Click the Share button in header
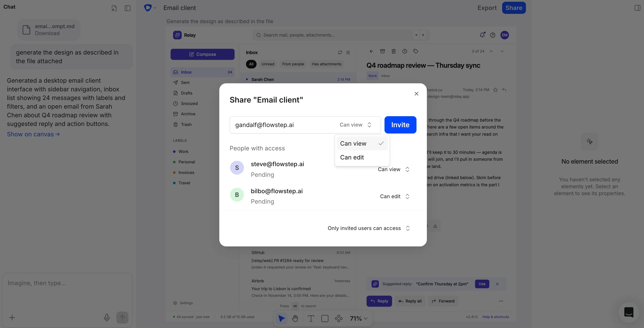 (x=514, y=8)
